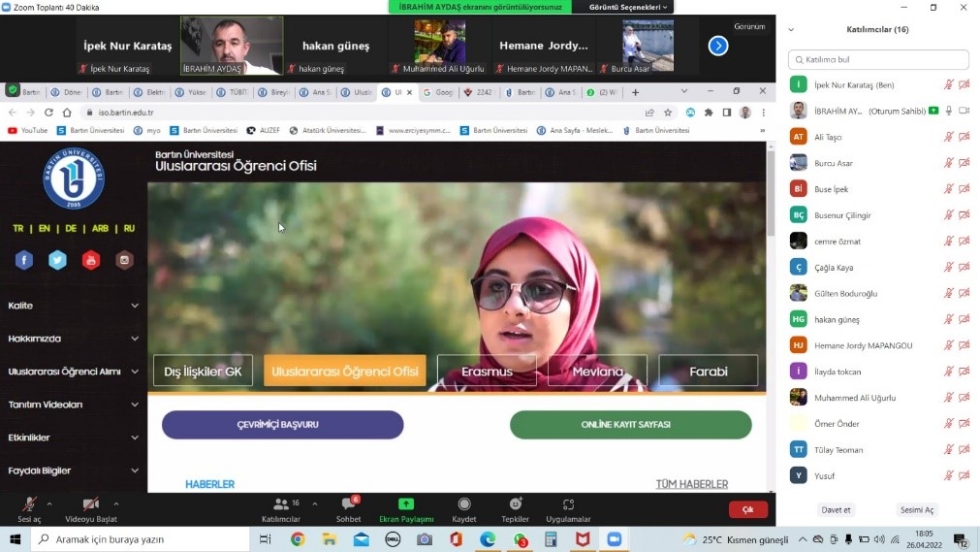Open Chrome from Windows taskbar
The height and width of the screenshot is (552, 980).
point(298,538)
